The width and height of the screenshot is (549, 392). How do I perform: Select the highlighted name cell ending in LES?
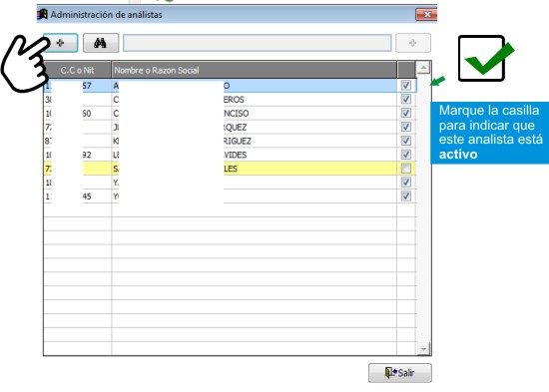(x=255, y=169)
